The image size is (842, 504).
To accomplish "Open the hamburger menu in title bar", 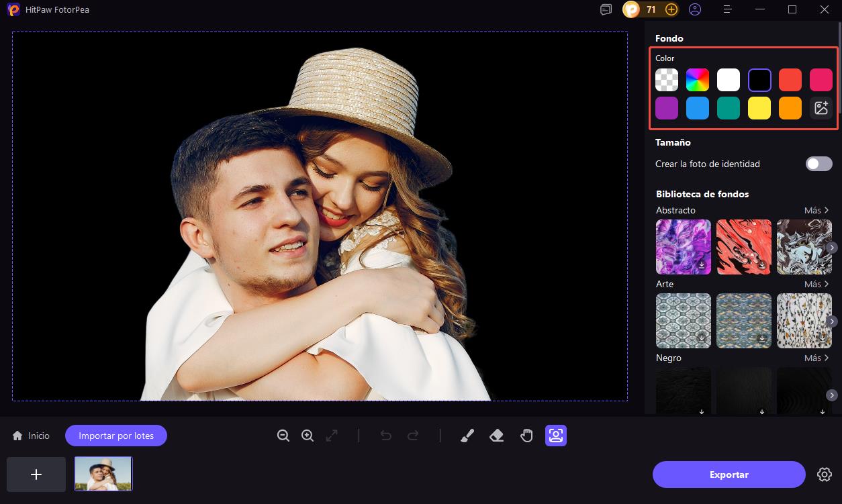I will coord(727,9).
